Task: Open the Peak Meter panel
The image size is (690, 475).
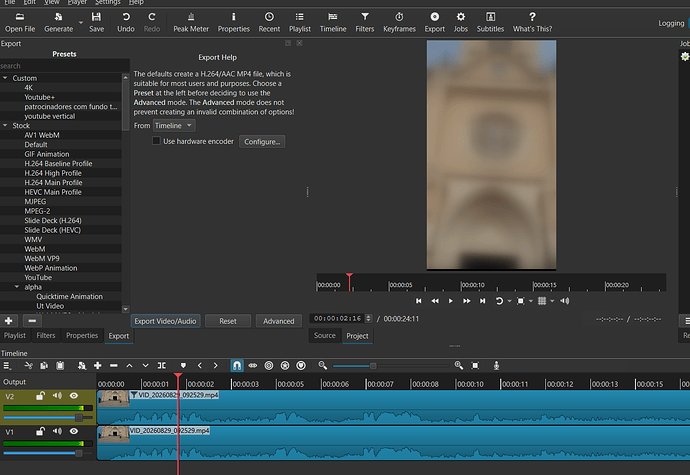Action: (x=191, y=22)
